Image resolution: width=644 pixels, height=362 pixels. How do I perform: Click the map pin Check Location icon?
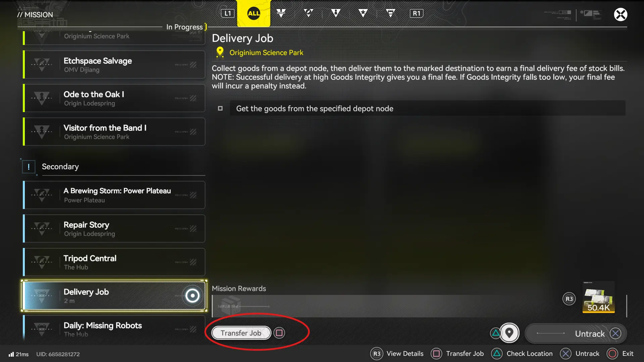tap(509, 333)
